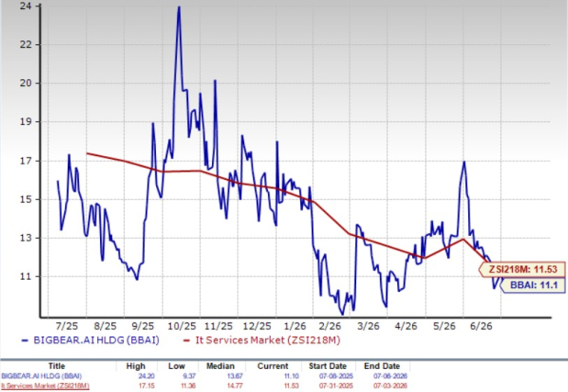Click the 9/25 x-axis label
Viewport: 568px width, 392px height.
pos(143,326)
